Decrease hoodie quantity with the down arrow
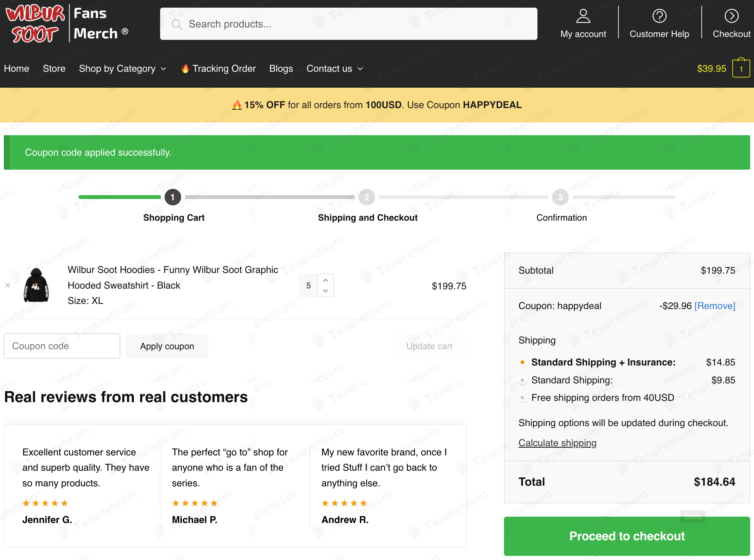 (325, 291)
